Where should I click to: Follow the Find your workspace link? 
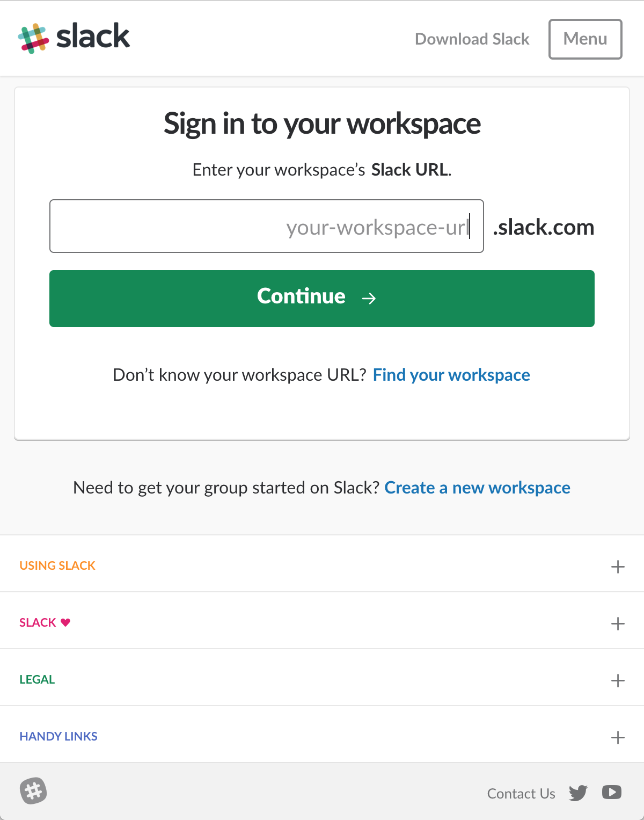tap(451, 375)
